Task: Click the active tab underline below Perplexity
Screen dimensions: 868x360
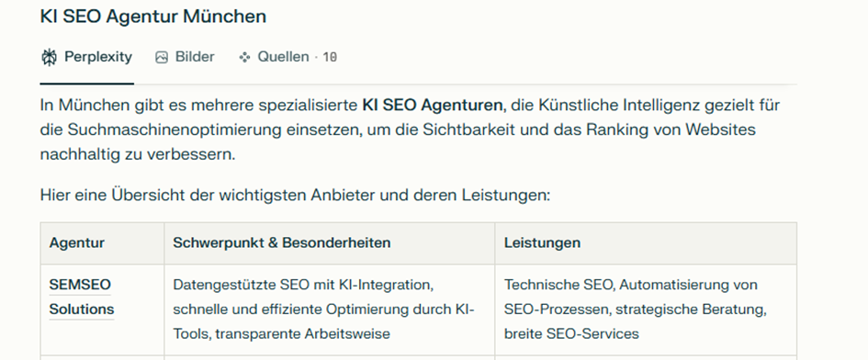Action: point(87,84)
